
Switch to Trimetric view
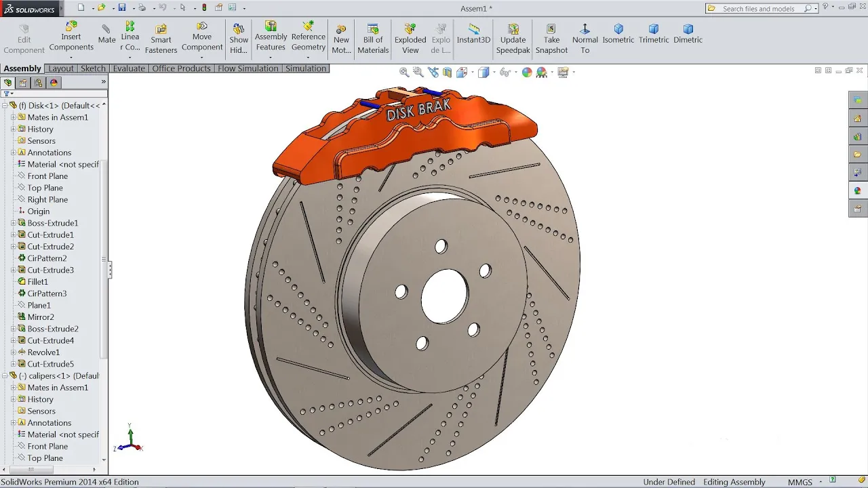click(654, 34)
